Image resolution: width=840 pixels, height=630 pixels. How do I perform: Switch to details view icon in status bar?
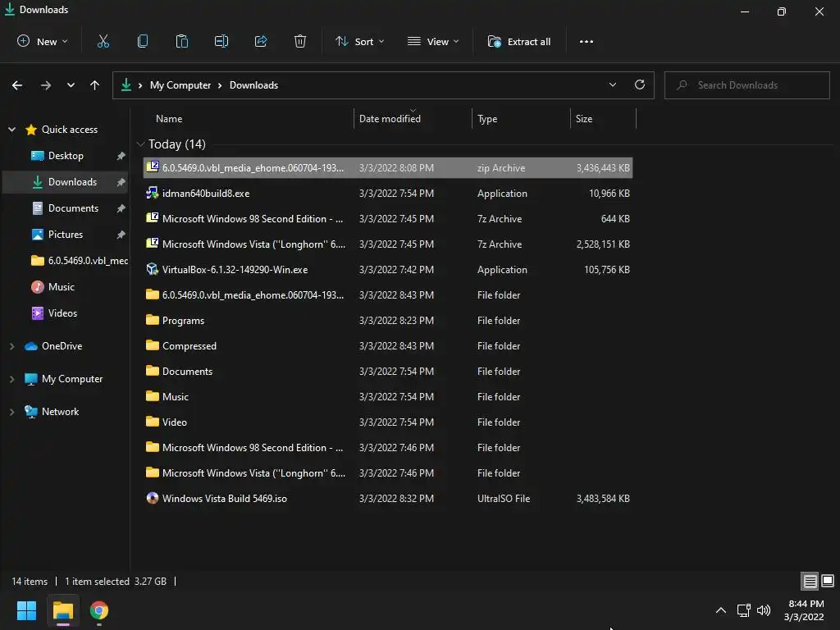pyautogui.click(x=810, y=581)
